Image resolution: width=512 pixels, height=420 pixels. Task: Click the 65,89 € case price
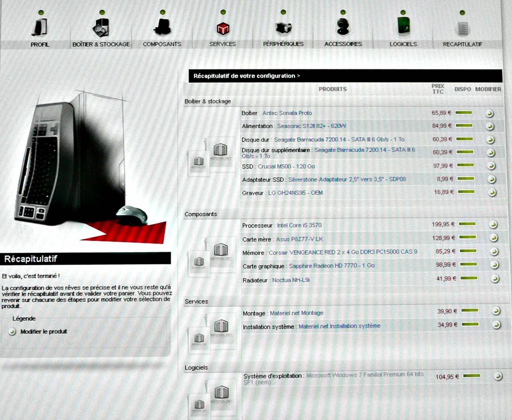coord(441,113)
